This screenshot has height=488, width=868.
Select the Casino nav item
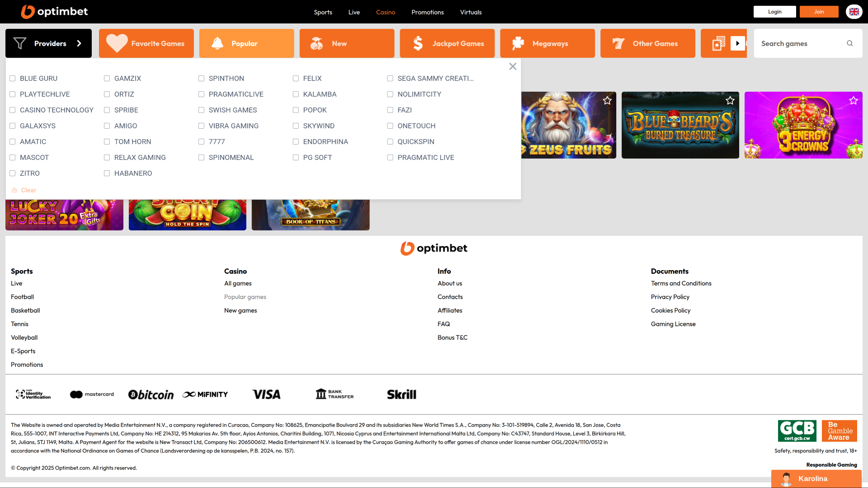(386, 12)
